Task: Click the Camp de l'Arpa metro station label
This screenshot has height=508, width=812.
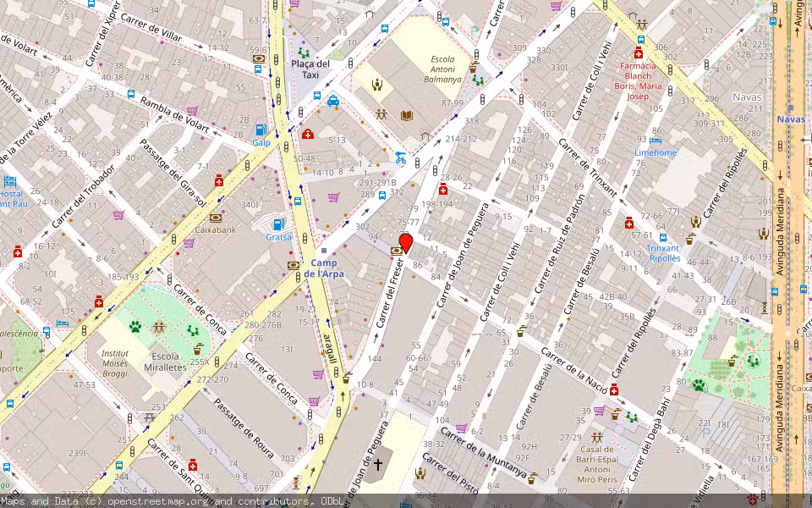Action: pyautogui.click(x=324, y=268)
